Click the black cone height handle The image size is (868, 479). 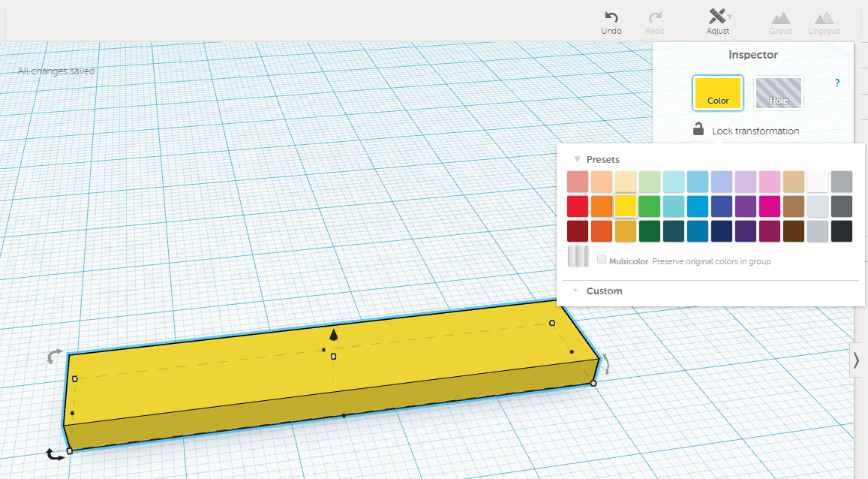[333, 334]
